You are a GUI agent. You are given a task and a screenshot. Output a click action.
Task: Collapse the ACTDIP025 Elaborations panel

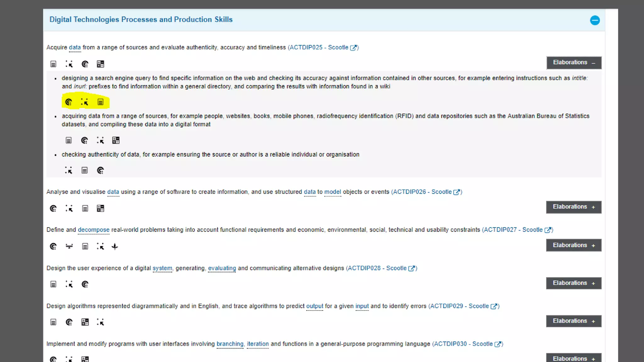coord(574,63)
